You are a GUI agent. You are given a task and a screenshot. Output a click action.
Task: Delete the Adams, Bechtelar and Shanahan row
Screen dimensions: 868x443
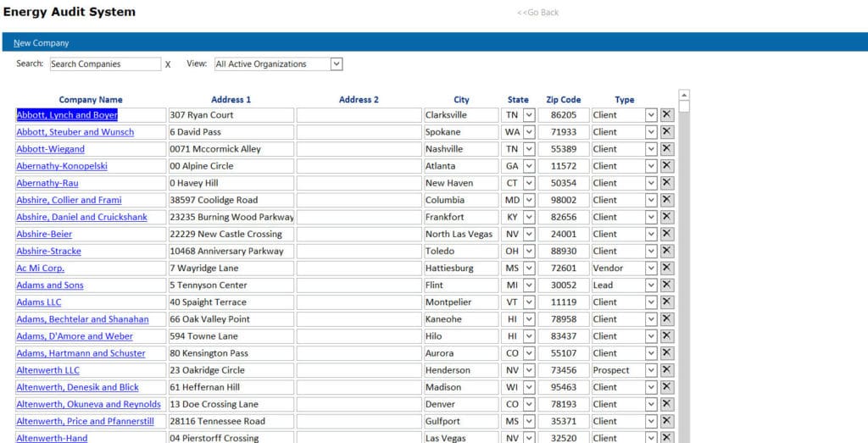tap(667, 319)
